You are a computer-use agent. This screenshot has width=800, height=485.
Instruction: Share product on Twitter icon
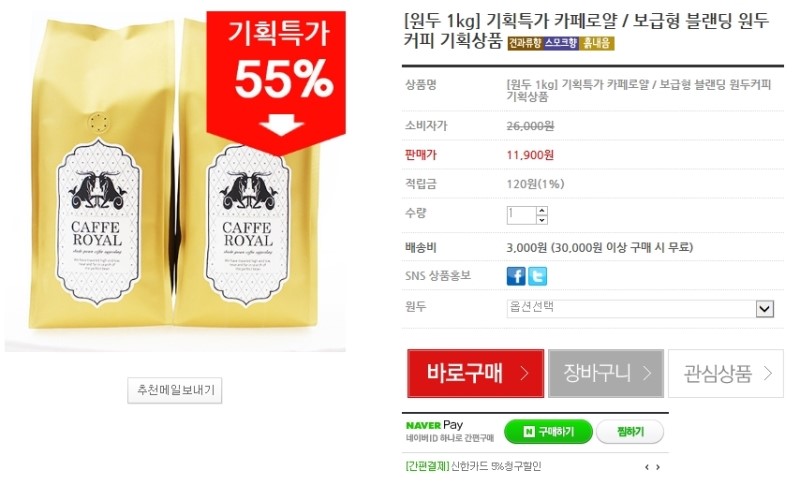pyautogui.click(x=537, y=276)
